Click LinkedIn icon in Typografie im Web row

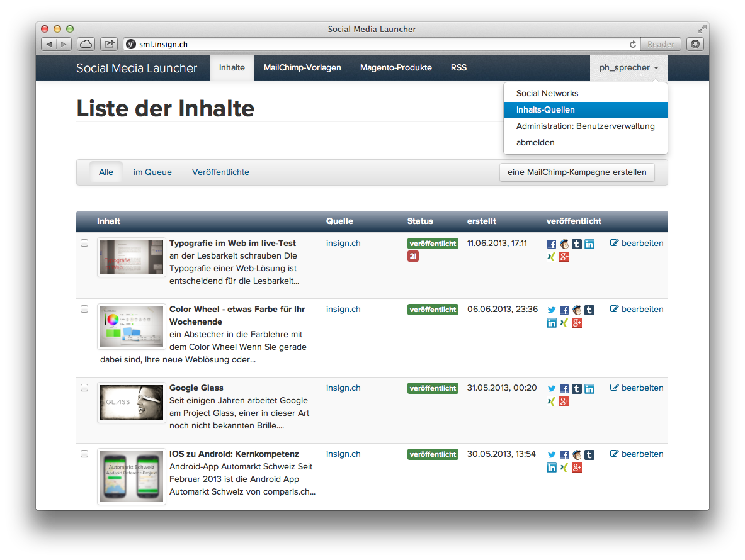tap(589, 244)
